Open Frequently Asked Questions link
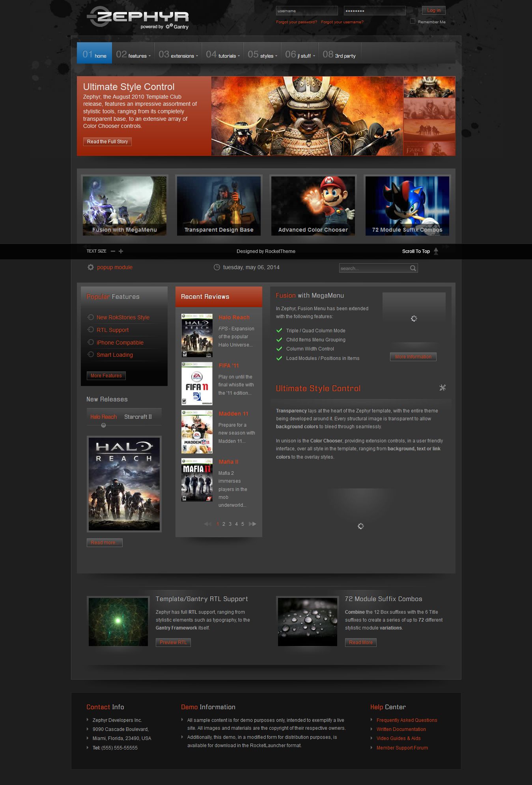This screenshot has width=532, height=785. coord(407,720)
